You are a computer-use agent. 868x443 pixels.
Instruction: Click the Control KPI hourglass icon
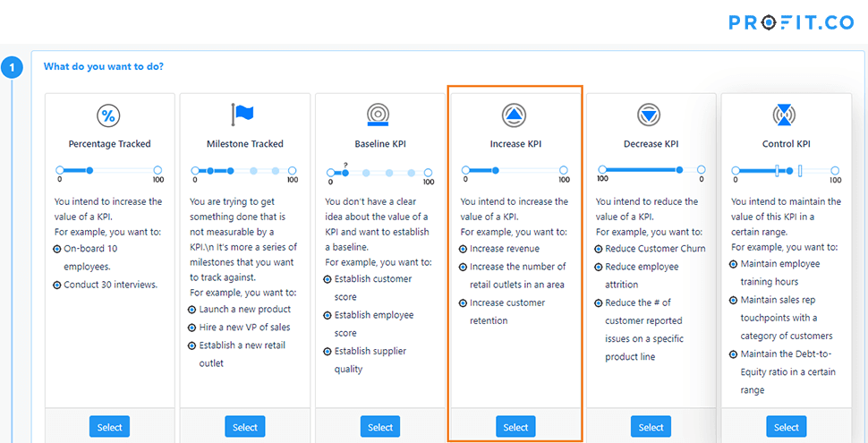tap(784, 115)
